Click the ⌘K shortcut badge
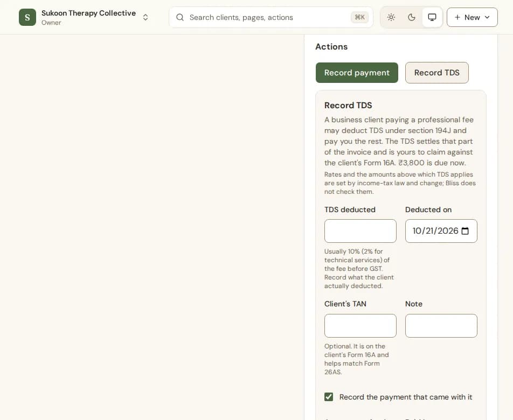The width and height of the screenshot is (513, 420). (359, 17)
